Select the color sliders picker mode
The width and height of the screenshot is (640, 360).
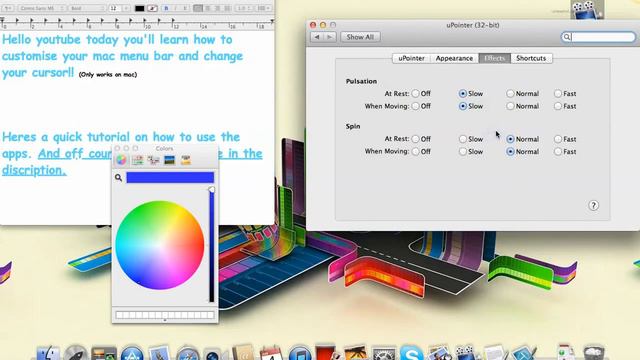[x=138, y=160]
